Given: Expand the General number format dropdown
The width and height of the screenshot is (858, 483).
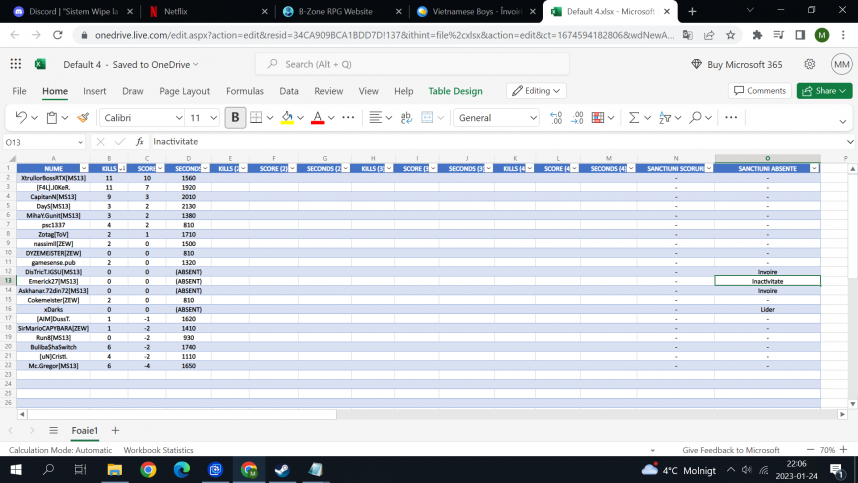Looking at the screenshot, I should coord(496,118).
